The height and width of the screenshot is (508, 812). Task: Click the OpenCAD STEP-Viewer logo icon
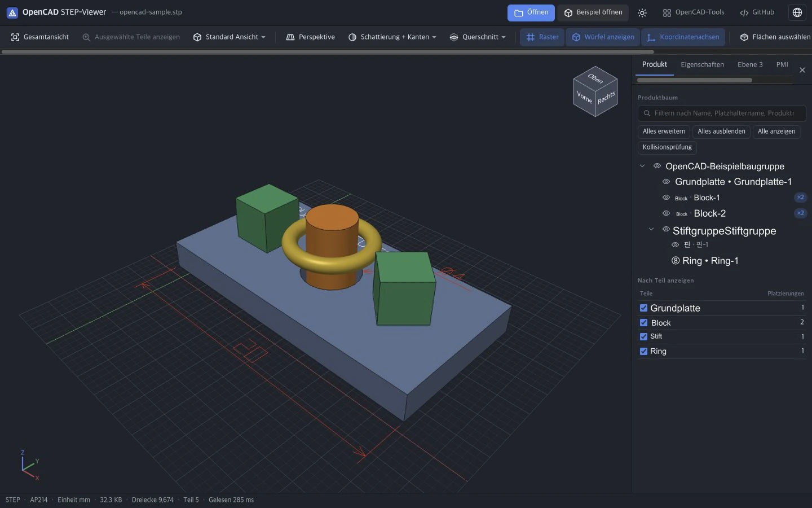(12, 12)
